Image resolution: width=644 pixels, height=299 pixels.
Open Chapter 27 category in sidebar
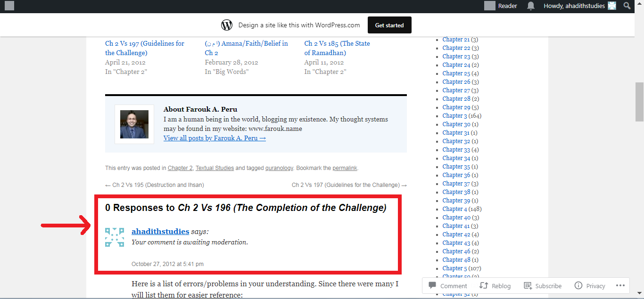point(456,90)
